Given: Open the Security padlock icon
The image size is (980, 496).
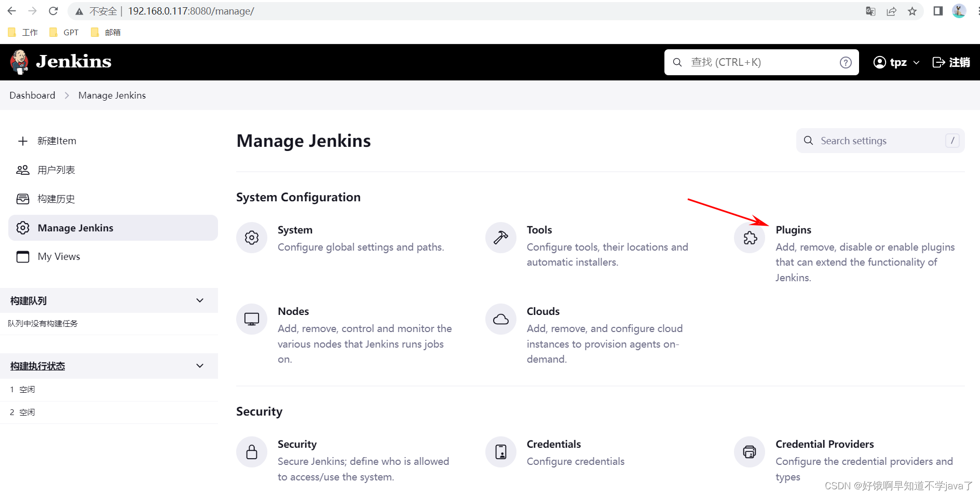Looking at the screenshot, I should [x=252, y=452].
